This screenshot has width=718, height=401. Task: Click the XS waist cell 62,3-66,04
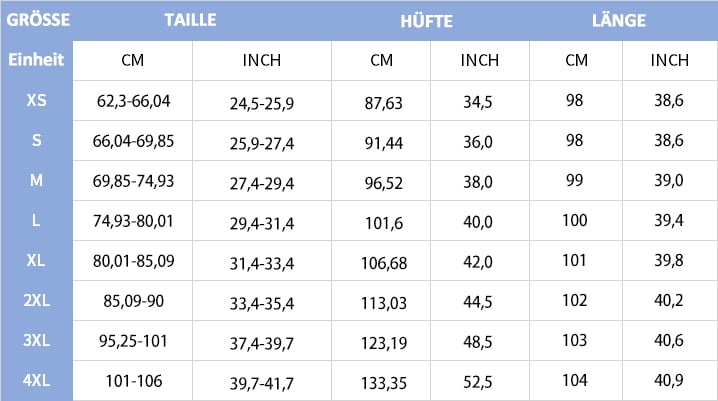coord(133,101)
